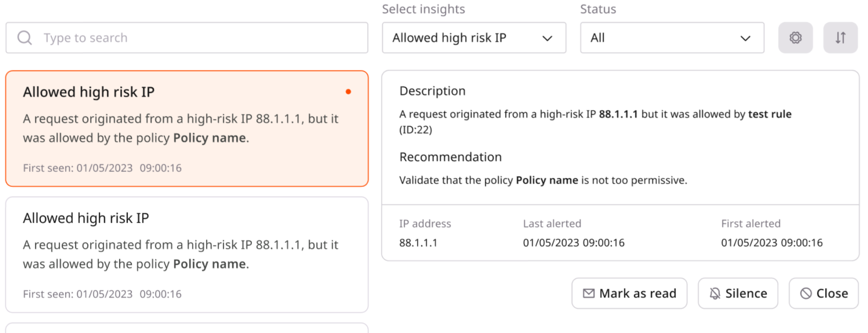Click the magnifier icon in search box
The width and height of the screenshot is (868, 333).
24,38
